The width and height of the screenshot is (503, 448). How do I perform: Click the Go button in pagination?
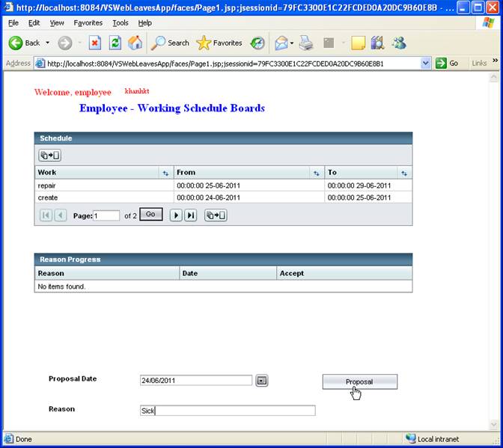(150, 215)
